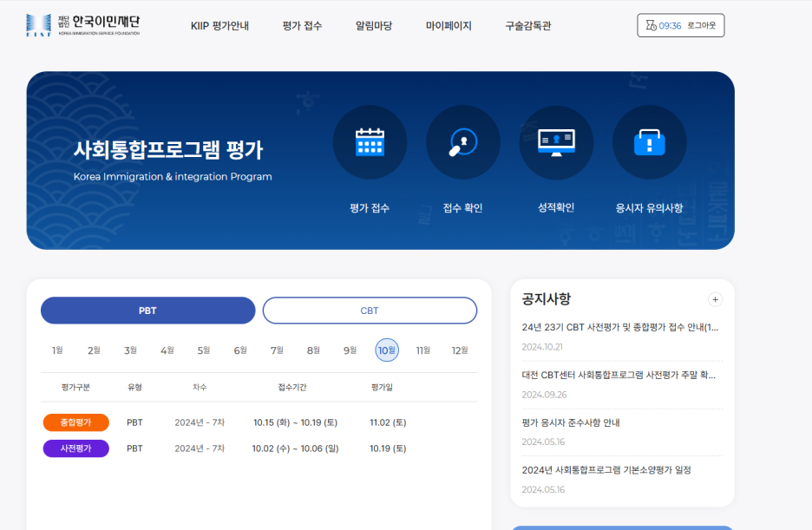This screenshot has width=812, height=530.
Task: Select month 12월
Action: (460, 350)
